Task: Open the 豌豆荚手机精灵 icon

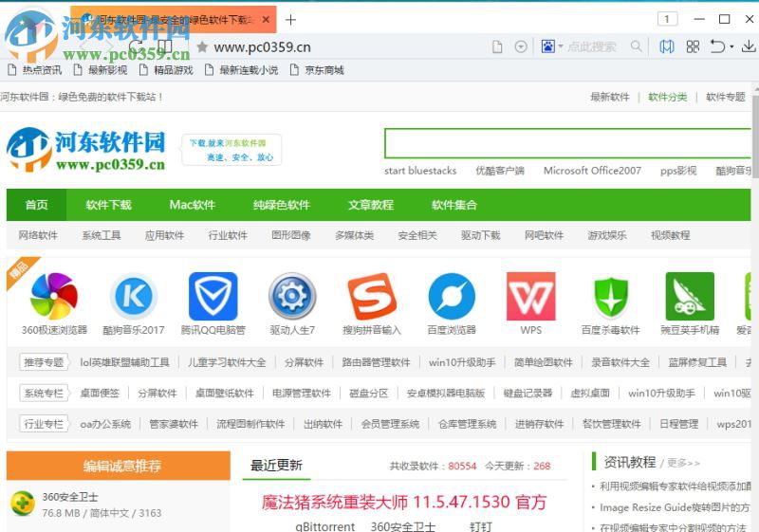Action: click(x=690, y=296)
